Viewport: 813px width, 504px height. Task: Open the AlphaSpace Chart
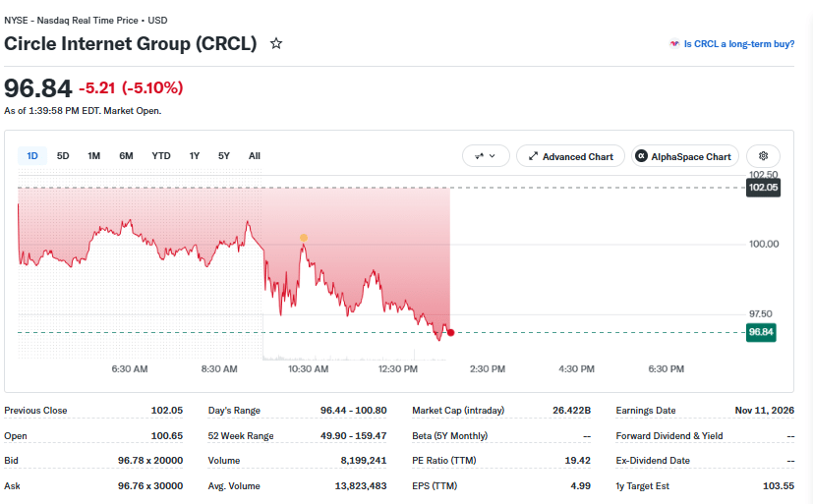click(685, 156)
